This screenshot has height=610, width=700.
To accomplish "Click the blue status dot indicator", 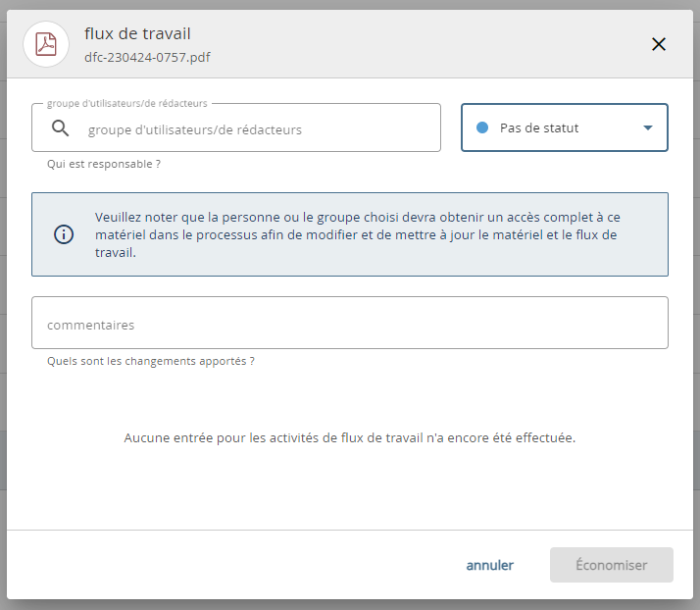I will click(x=481, y=127).
